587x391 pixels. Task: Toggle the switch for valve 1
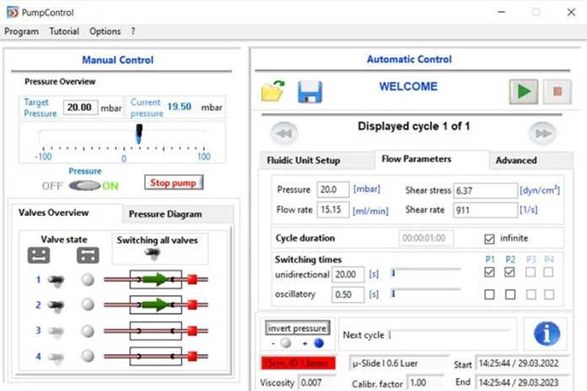tap(56, 281)
